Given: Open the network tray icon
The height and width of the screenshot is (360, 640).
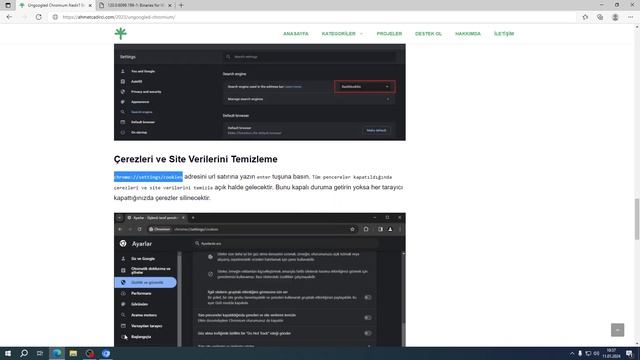Looking at the screenshot, I should 588,353.
